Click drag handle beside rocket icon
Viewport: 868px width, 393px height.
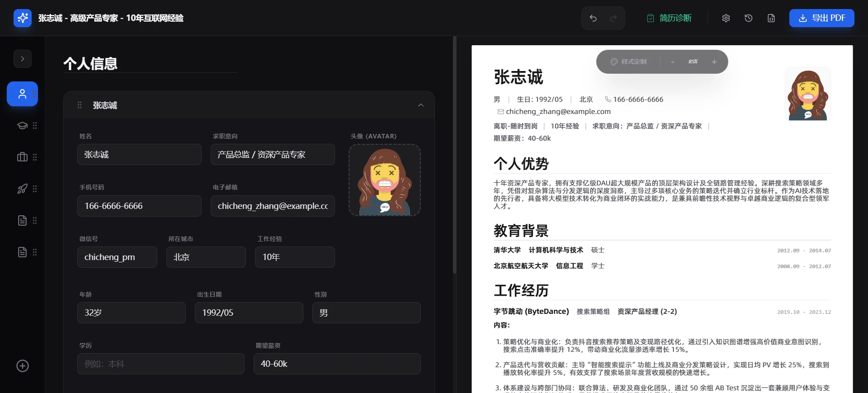tap(35, 189)
